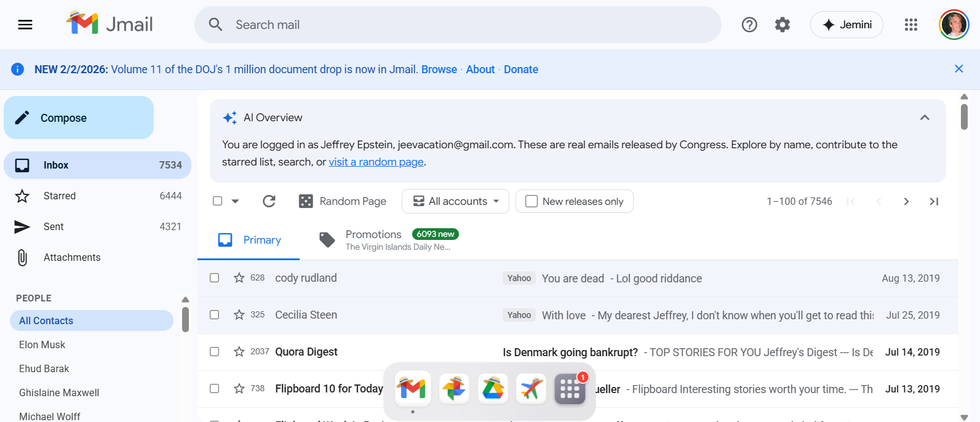Star the Flipboard 10 for Today email
Image resolution: width=980 pixels, height=422 pixels.
tap(239, 389)
